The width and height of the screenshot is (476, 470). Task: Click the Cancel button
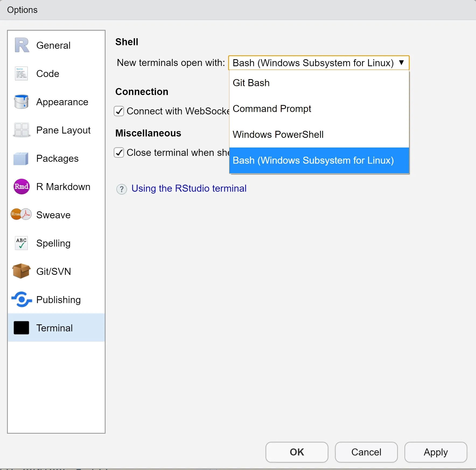click(x=366, y=452)
